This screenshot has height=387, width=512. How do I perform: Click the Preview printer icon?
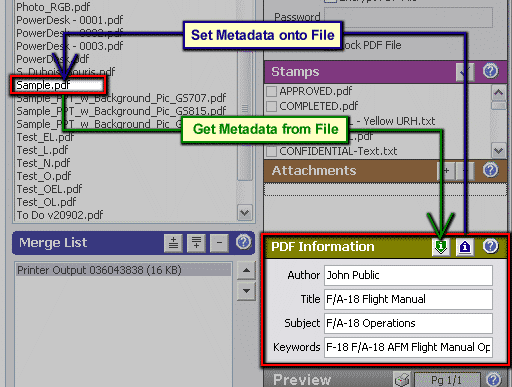coord(402,379)
